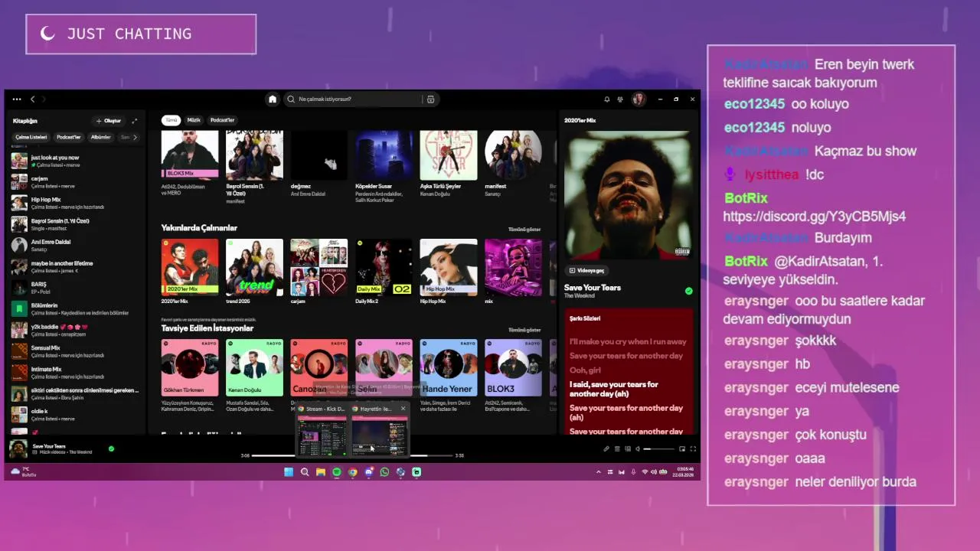Go back with Spotify back arrow
Screen dimensions: 980x551
[x=32, y=99]
